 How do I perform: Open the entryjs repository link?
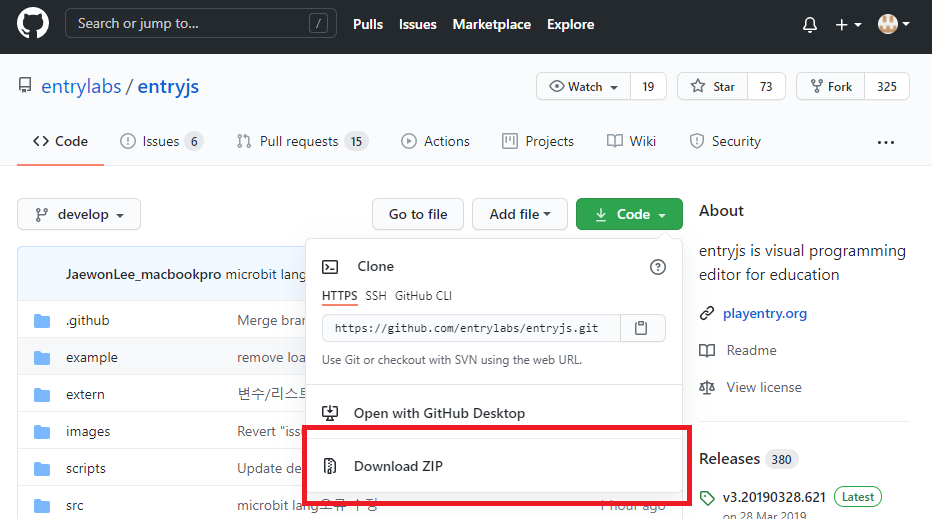tap(168, 86)
